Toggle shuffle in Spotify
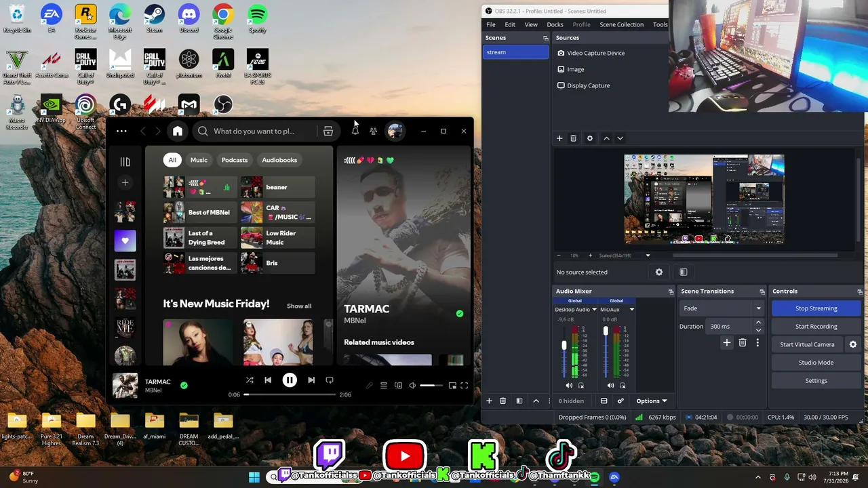Screen dimensions: 868x488 tap(250, 380)
